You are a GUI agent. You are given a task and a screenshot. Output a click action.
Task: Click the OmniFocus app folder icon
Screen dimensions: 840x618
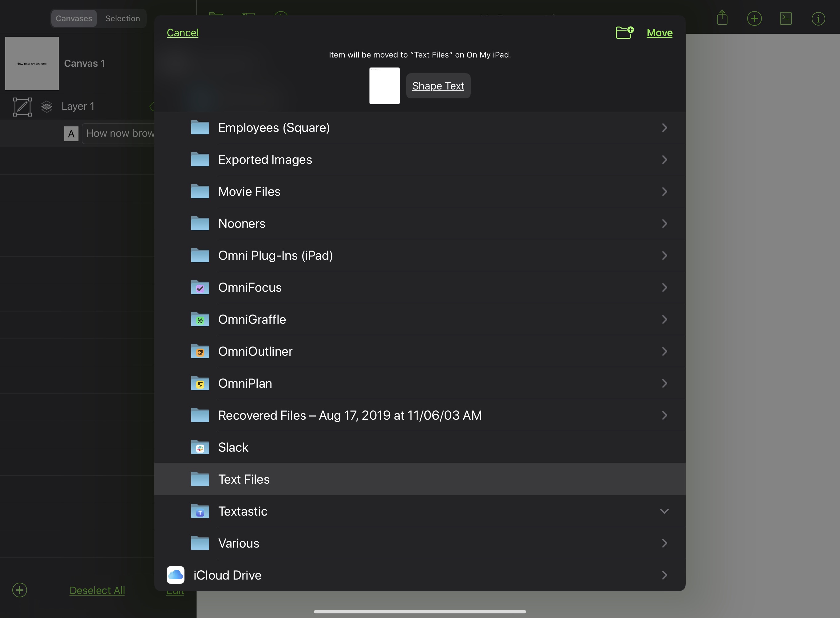[200, 287]
